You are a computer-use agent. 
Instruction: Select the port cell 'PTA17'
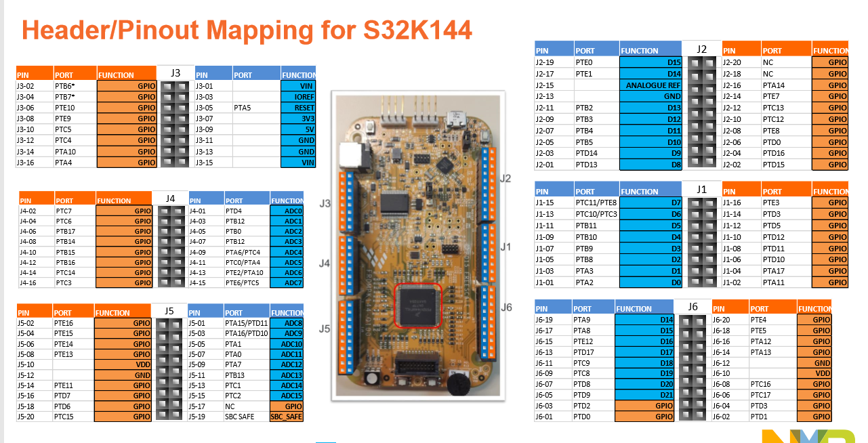786,271
